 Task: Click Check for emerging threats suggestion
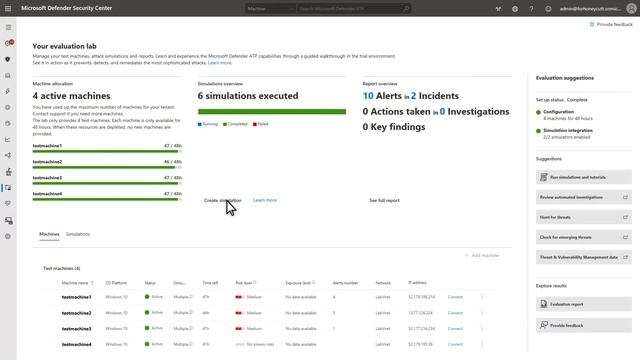[x=584, y=237]
